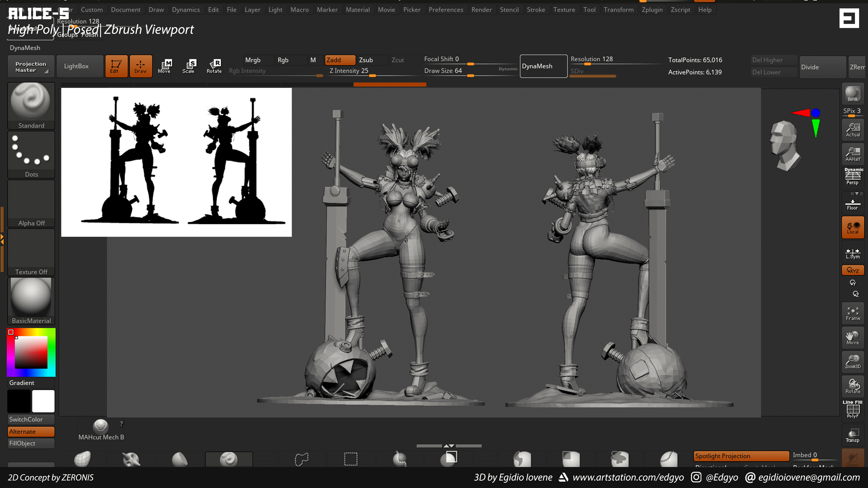The height and width of the screenshot is (488, 868).
Task: Click the AAHalf zoom icon
Action: pos(852,154)
